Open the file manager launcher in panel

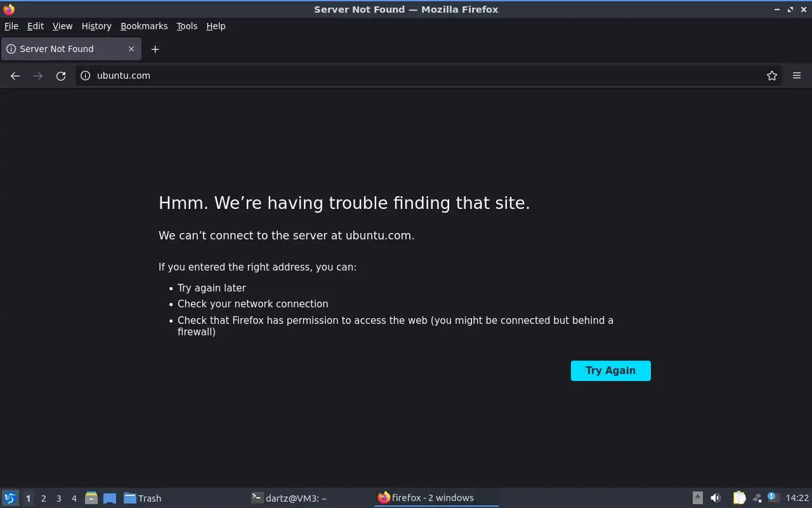point(91,498)
